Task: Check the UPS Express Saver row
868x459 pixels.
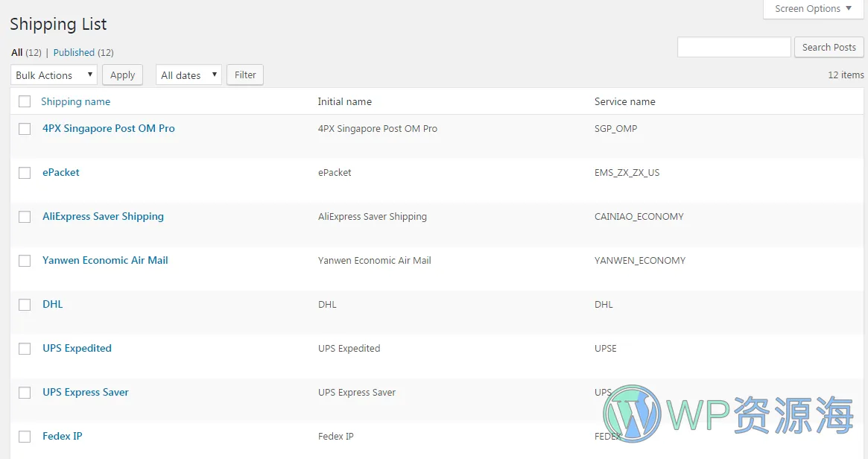Action: (25, 393)
